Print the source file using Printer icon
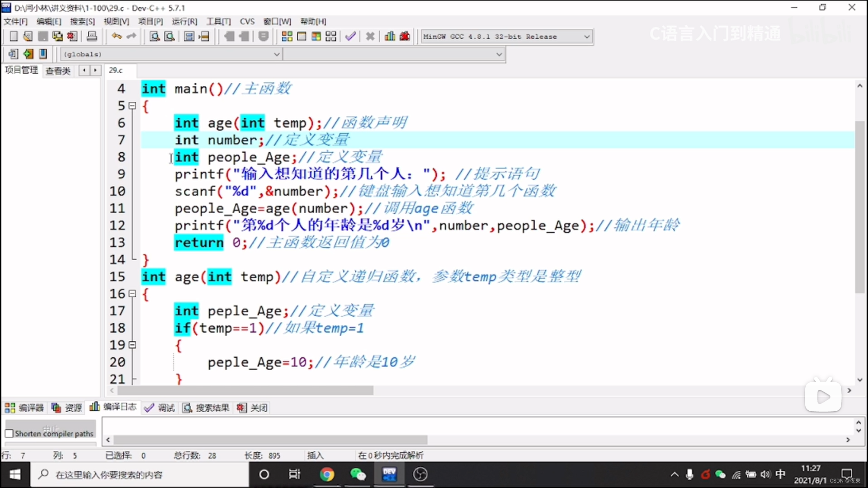 (x=92, y=36)
